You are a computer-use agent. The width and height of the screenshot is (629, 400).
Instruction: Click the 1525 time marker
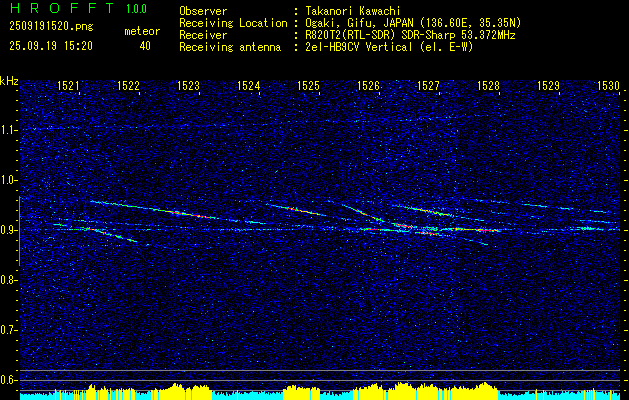point(308,85)
